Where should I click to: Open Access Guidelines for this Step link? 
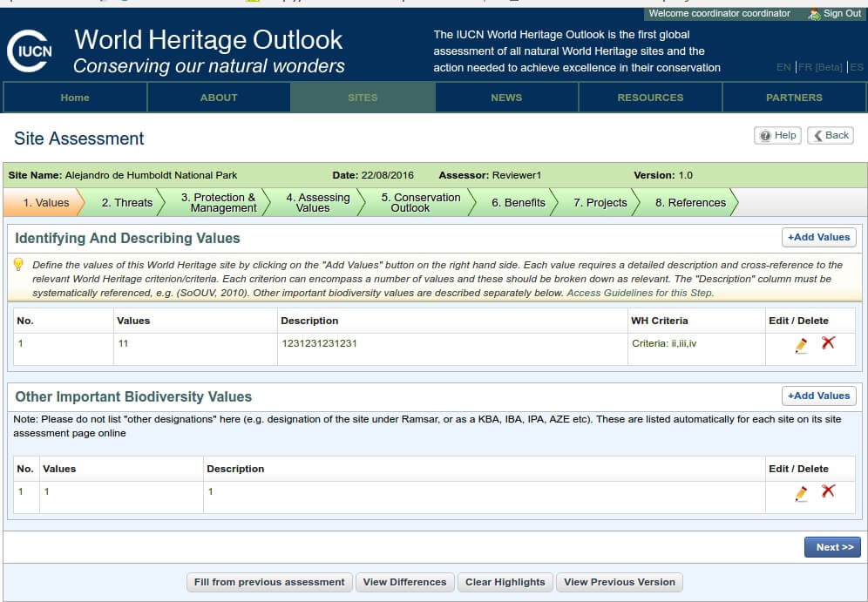(640, 293)
